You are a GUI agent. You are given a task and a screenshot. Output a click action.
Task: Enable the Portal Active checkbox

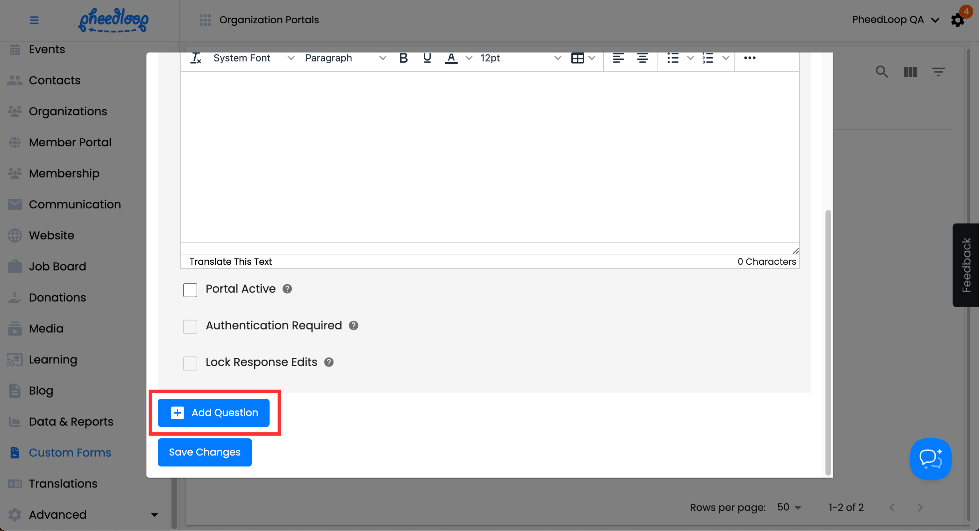tap(190, 290)
